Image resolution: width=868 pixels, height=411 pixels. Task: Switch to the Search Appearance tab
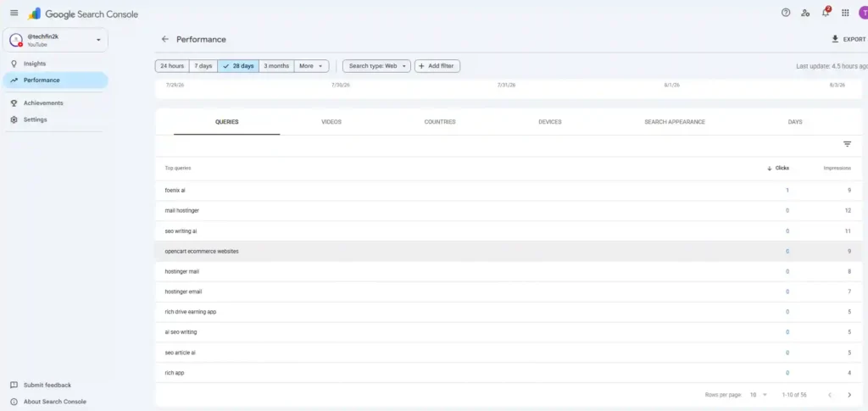(x=675, y=122)
